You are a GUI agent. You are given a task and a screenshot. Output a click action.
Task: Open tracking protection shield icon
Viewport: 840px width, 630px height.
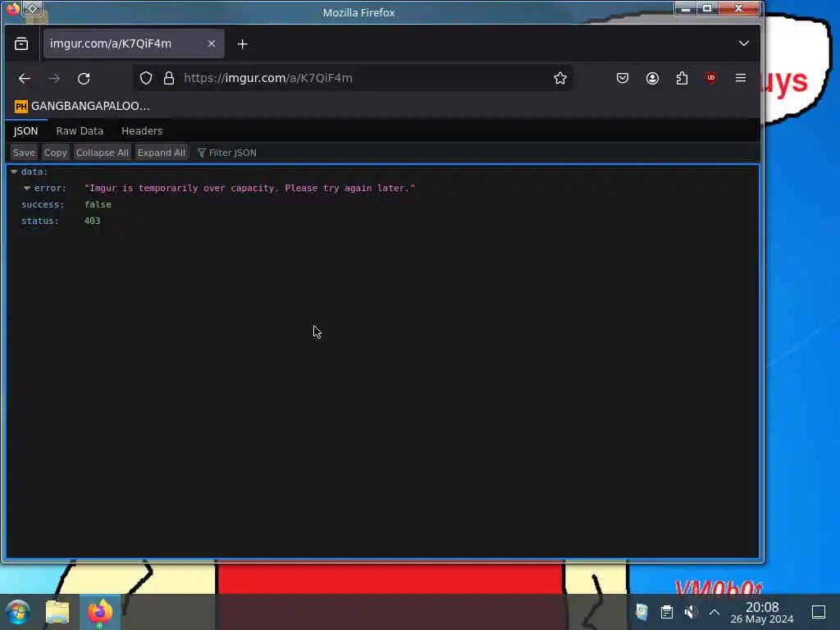[x=146, y=78]
